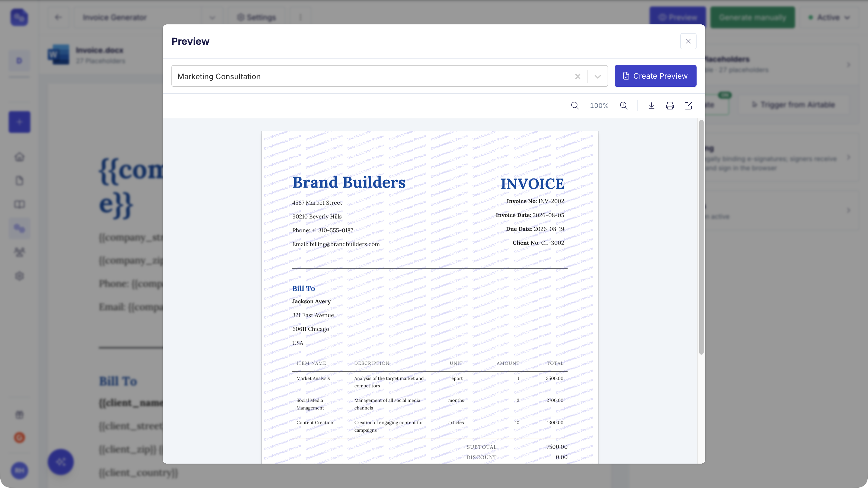Click the Invoice.docx file name
868x488 pixels.
point(99,50)
